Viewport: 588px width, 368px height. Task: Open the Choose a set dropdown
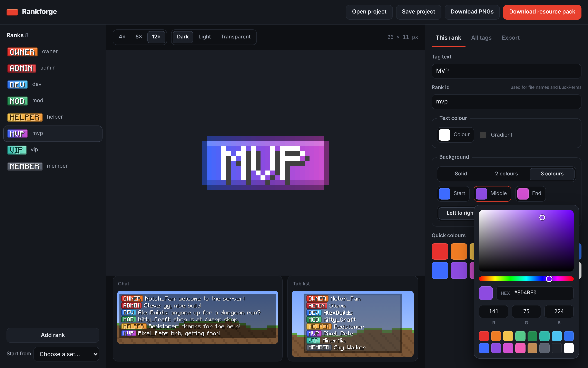tap(66, 354)
